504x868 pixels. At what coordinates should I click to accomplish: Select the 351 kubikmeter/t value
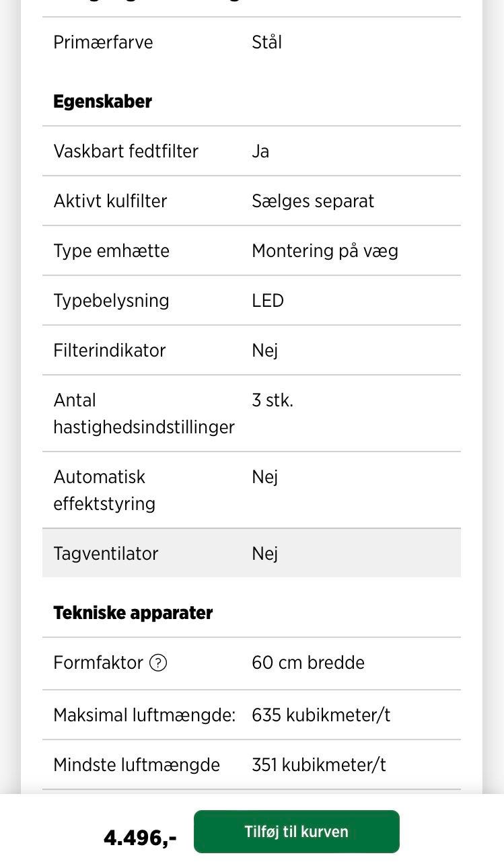[318, 764]
